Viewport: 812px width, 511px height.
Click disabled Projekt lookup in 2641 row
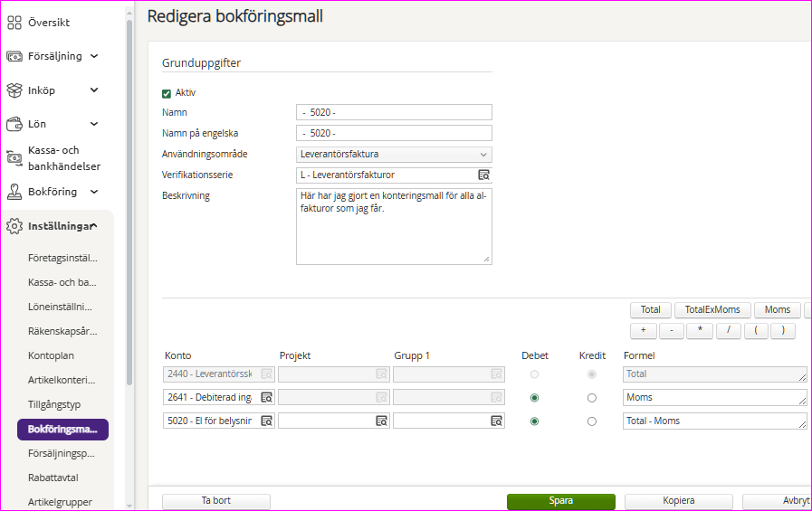(x=382, y=397)
